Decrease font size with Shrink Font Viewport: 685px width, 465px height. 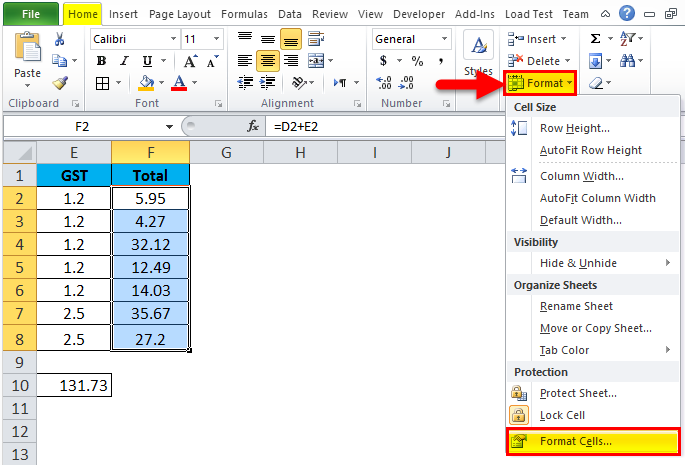[x=213, y=61]
